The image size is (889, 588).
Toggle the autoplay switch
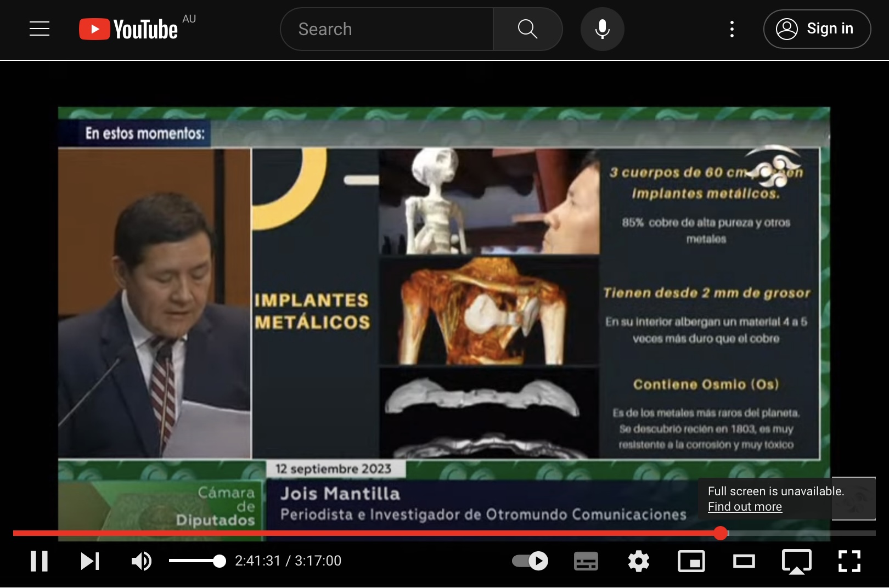pyautogui.click(x=530, y=561)
